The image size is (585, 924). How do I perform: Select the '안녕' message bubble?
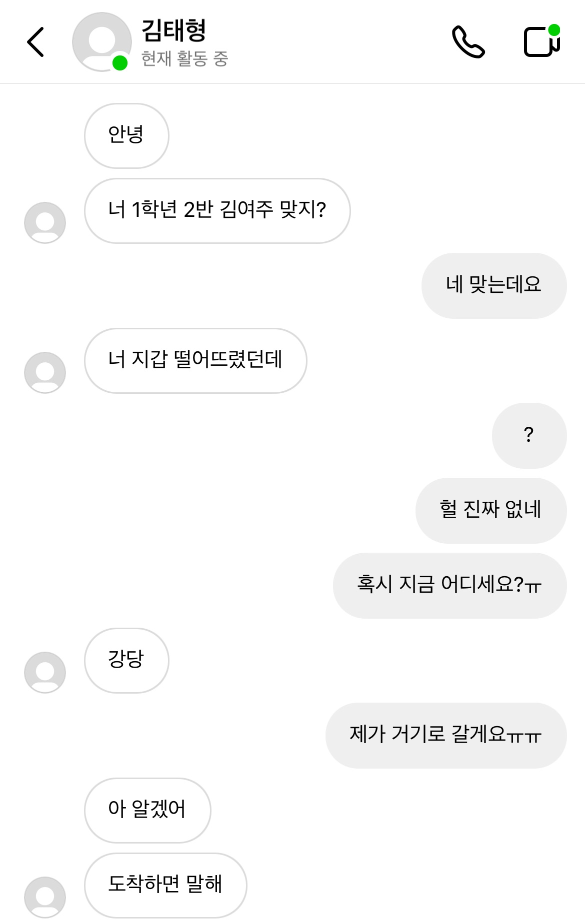coord(126,136)
